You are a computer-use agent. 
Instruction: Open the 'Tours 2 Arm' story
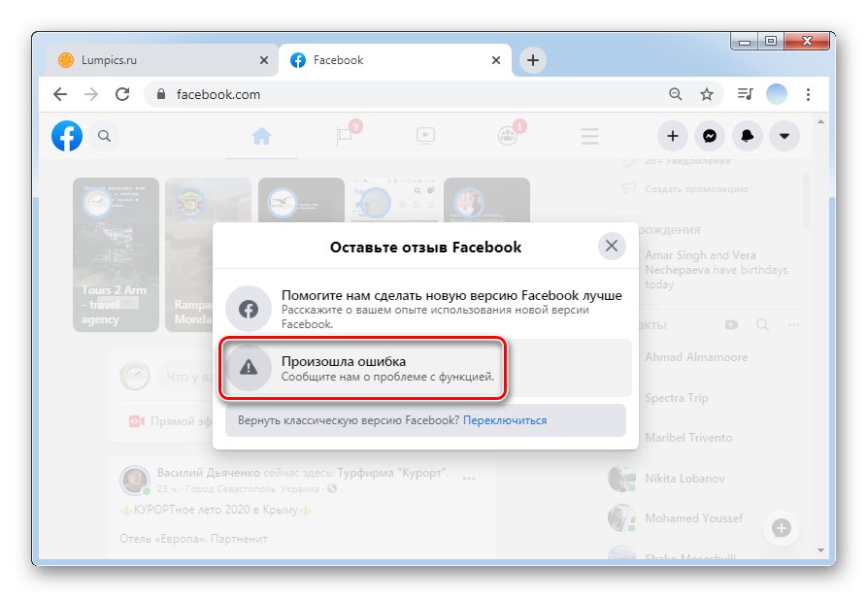pos(116,254)
